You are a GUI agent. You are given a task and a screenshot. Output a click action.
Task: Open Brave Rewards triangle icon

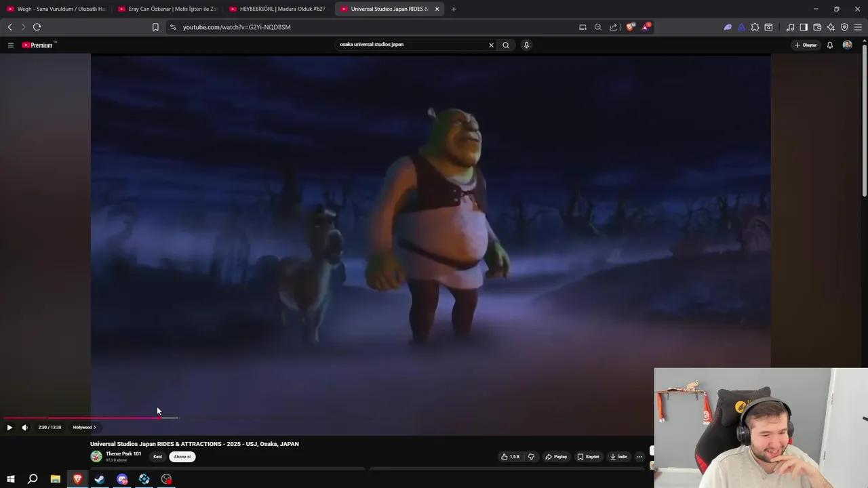point(646,27)
